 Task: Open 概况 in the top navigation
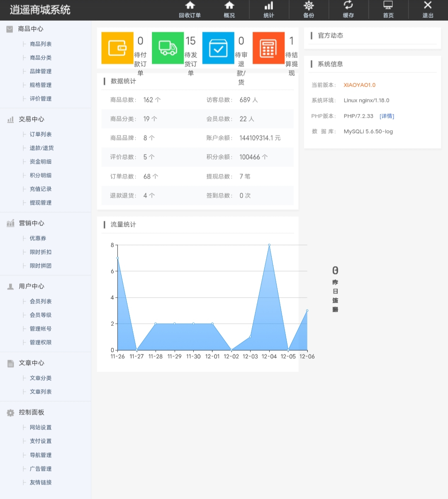click(229, 10)
